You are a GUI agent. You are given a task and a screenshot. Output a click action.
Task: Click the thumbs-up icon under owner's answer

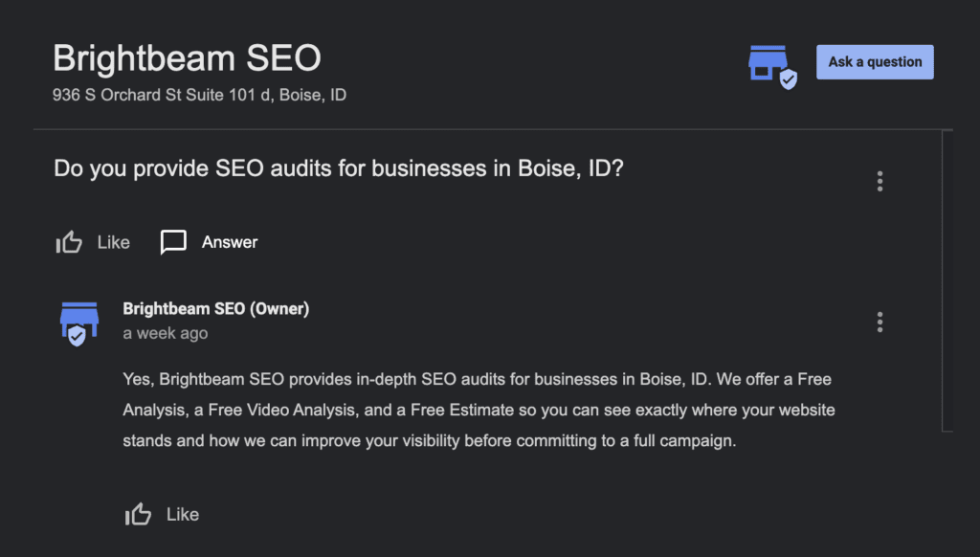click(x=139, y=515)
